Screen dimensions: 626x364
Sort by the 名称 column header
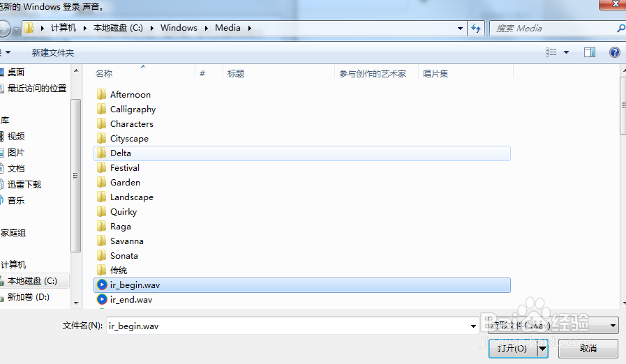[x=104, y=73]
